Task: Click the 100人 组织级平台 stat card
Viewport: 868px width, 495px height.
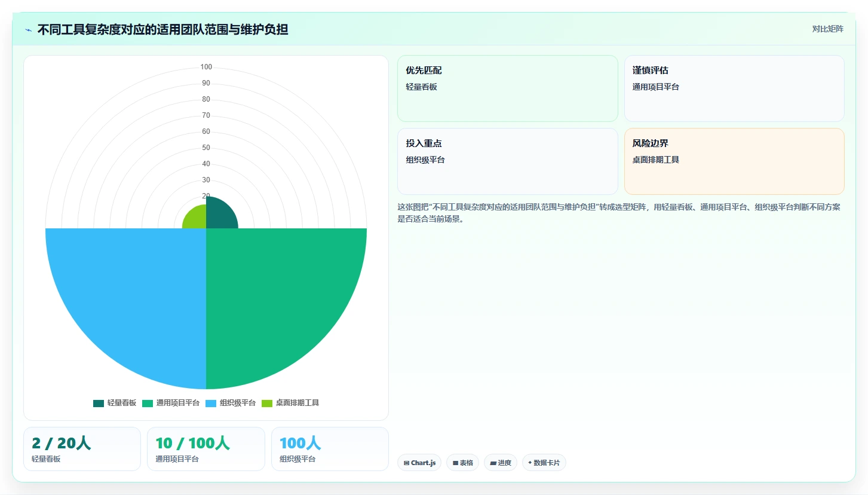Action: tap(330, 449)
